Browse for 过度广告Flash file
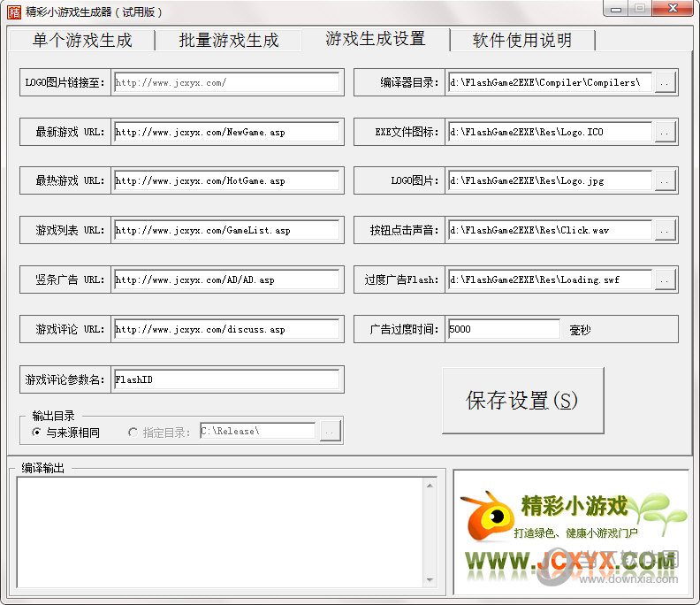The image size is (700, 605). [x=665, y=280]
